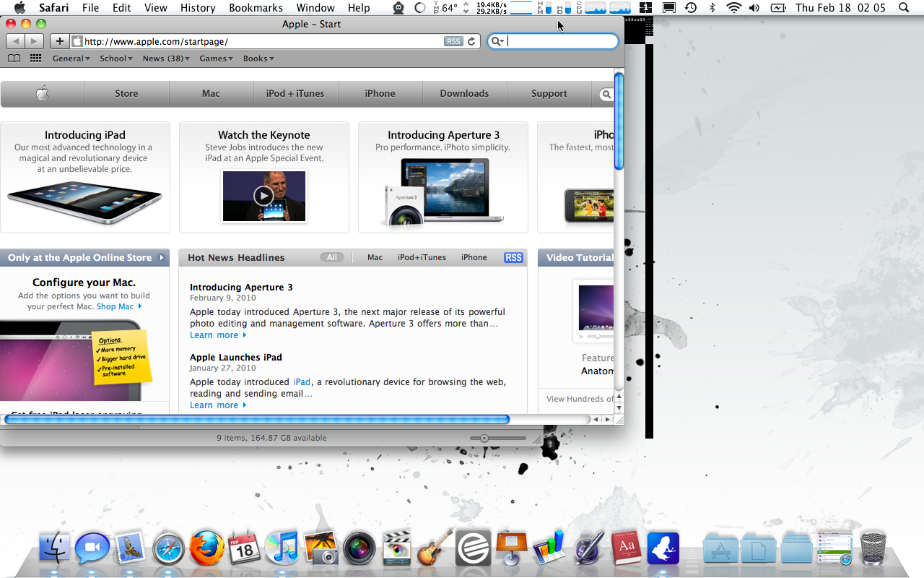This screenshot has width=924, height=578.
Task: Click the Add Bookmark plus button
Action: 60,41
